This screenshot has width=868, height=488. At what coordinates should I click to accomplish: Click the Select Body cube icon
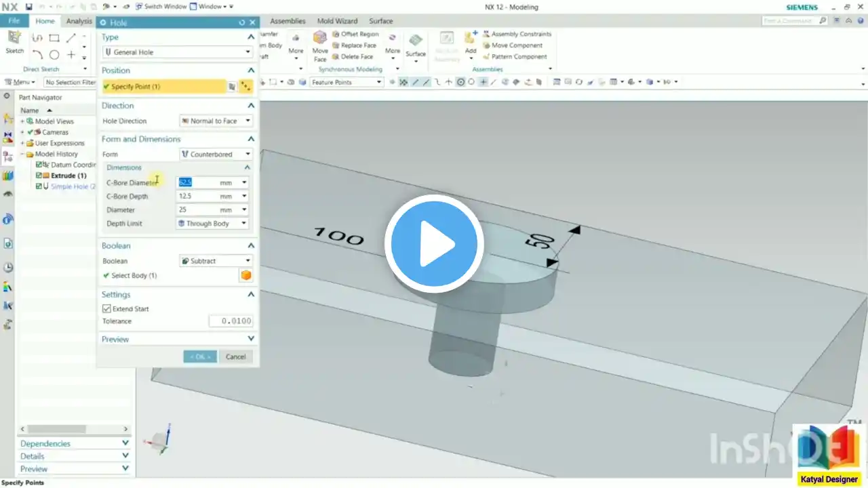pos(245,275)
